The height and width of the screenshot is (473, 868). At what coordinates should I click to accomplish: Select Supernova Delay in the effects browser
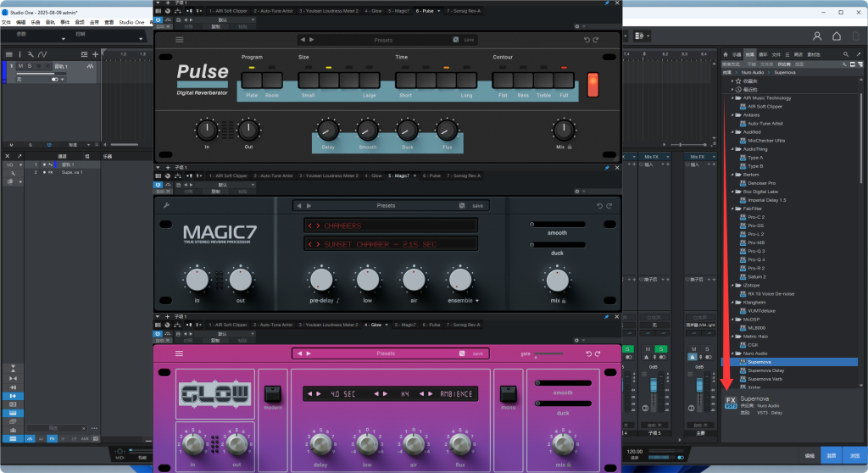click(x=765, y=370)
